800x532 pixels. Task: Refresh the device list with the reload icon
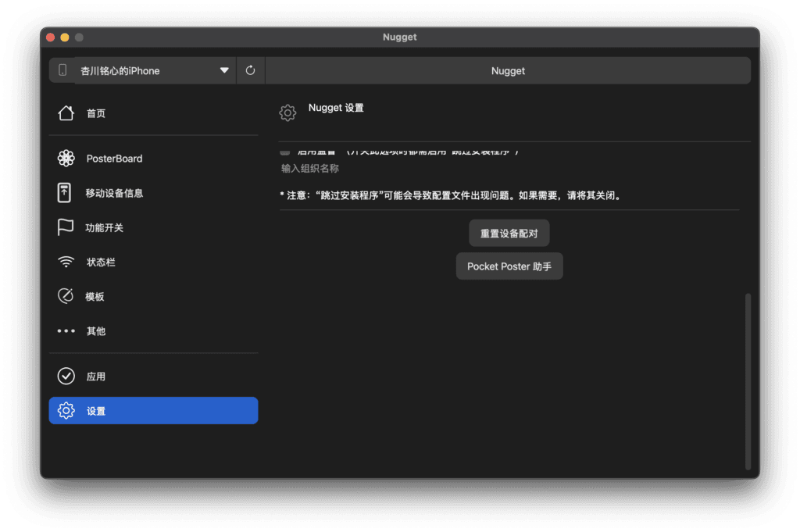[x=249, y=70]
